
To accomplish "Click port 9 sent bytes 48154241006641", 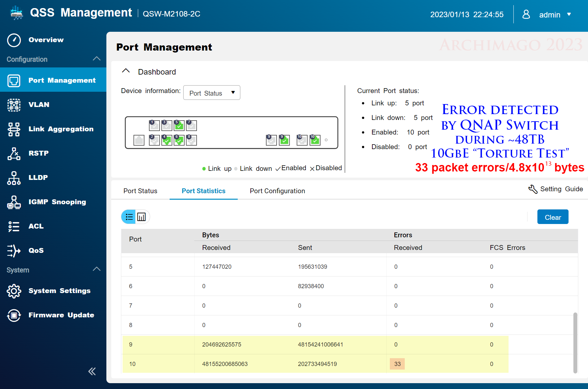I will tap(320, 345).
